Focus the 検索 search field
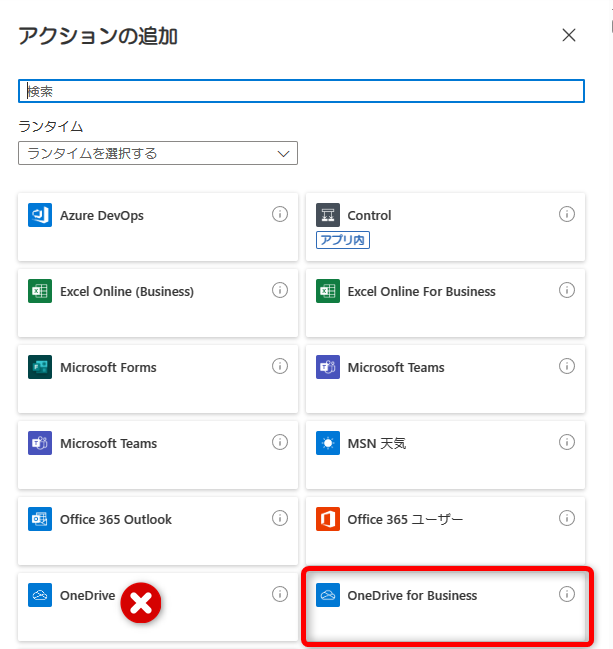The width and height of the screenshot is (613, 649). coord(301,91)
